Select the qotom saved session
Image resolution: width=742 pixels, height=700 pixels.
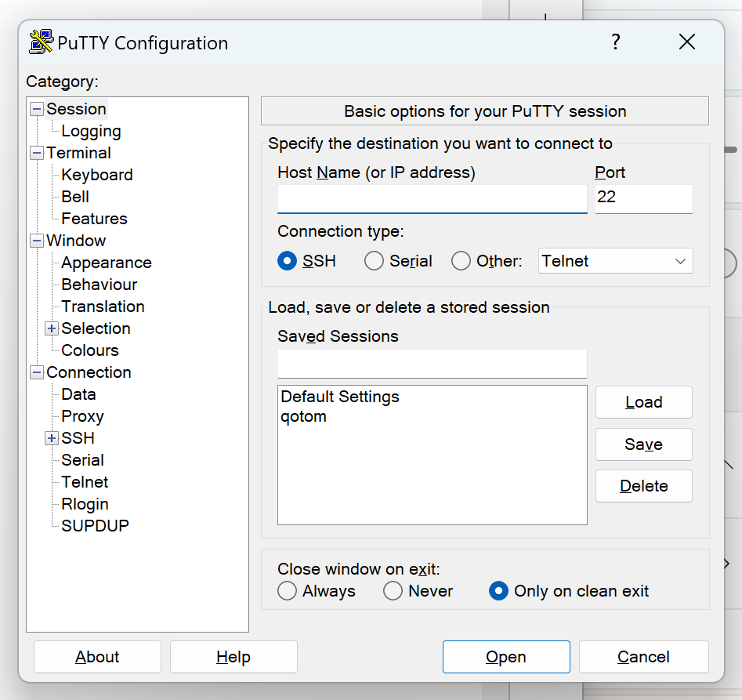click(x=304, y=416)
